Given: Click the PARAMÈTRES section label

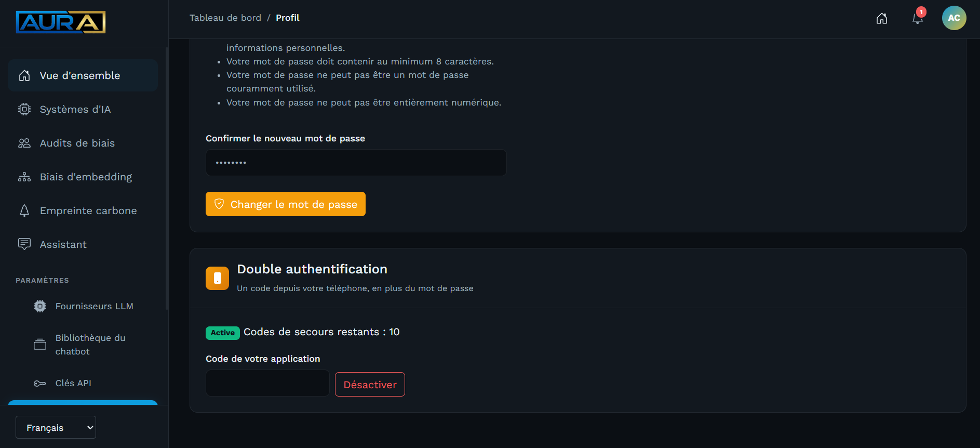Looking at the screenshot, I should point(42,280).
